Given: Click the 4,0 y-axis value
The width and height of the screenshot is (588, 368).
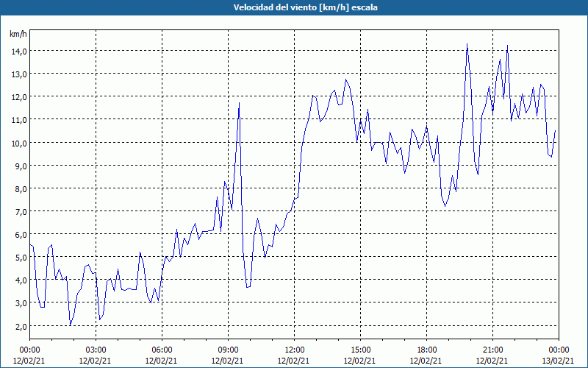Looking at the screenshot, I should [x=21, y=280].
